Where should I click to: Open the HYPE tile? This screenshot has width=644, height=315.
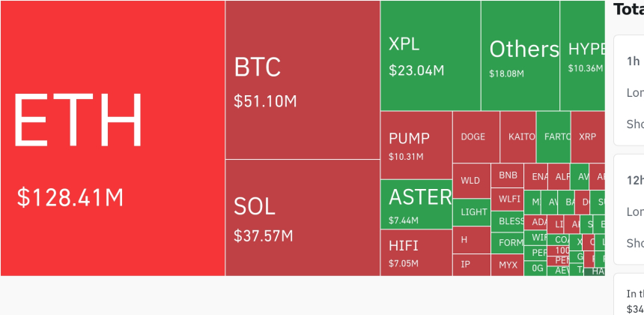(x=583, y=55)
